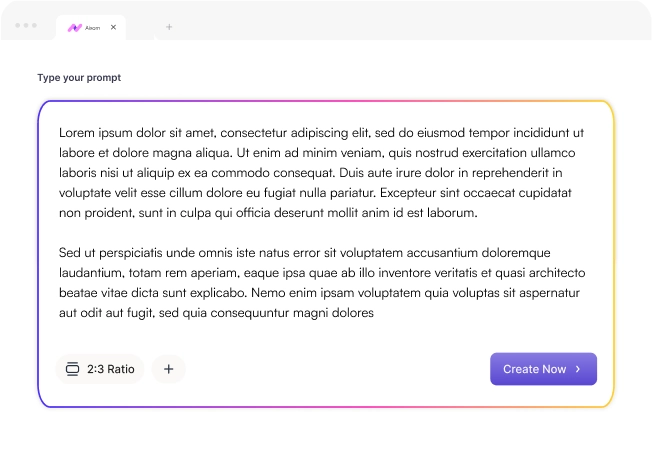Click the aspect ratio frame icon
653x454 pixels.
point(71,369)
